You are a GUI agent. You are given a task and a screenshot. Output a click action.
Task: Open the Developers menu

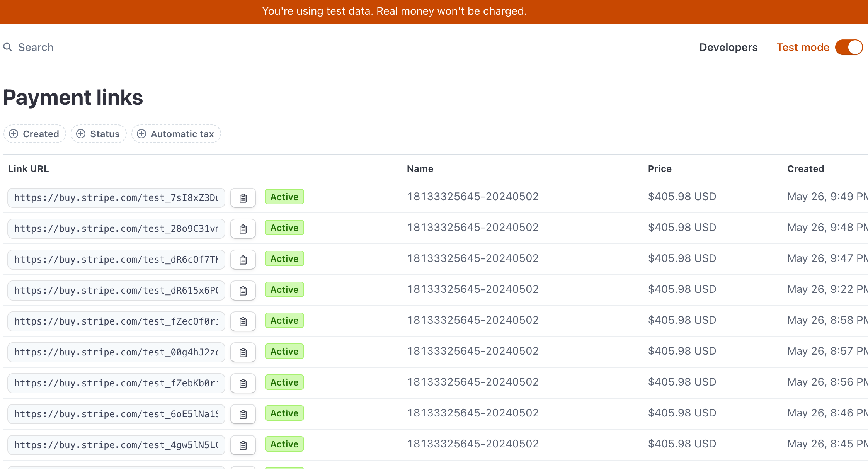click(728, 47)
